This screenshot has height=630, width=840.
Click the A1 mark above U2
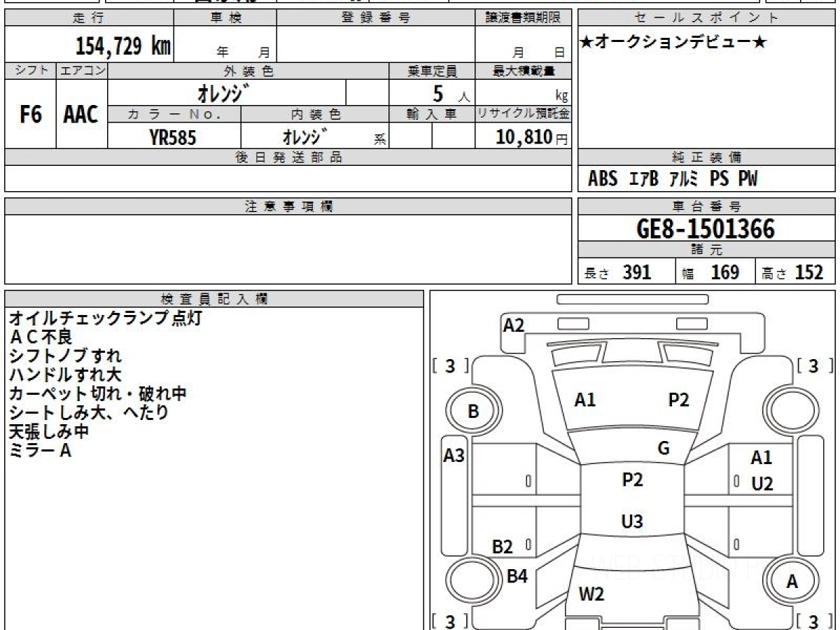761,458
